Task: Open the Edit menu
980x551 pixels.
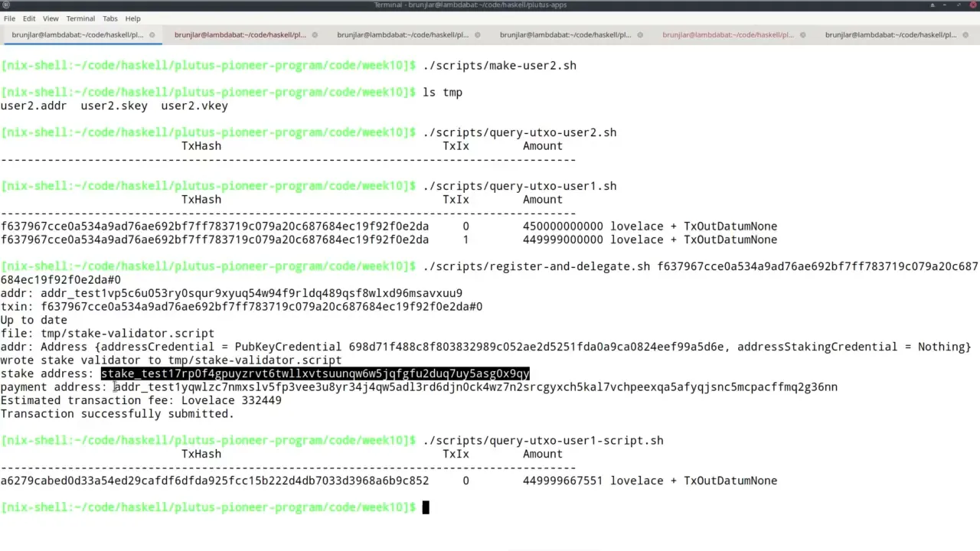Action: [29, 18]
